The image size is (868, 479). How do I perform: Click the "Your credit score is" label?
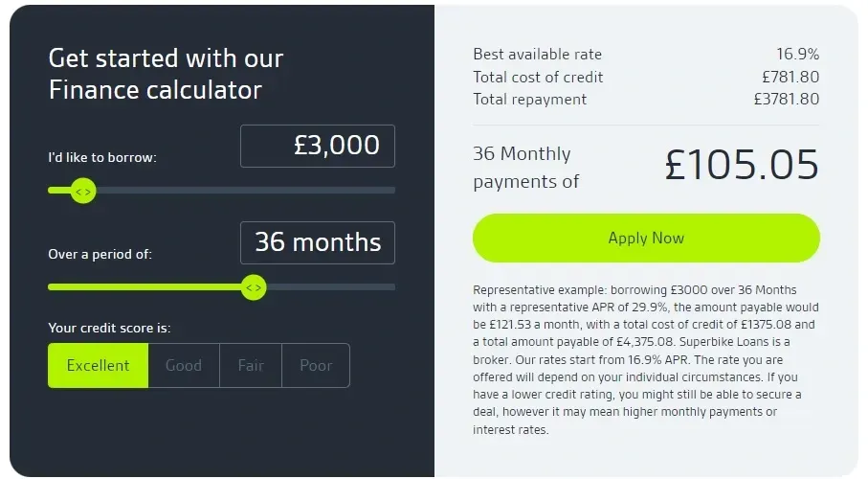[109, 328]
